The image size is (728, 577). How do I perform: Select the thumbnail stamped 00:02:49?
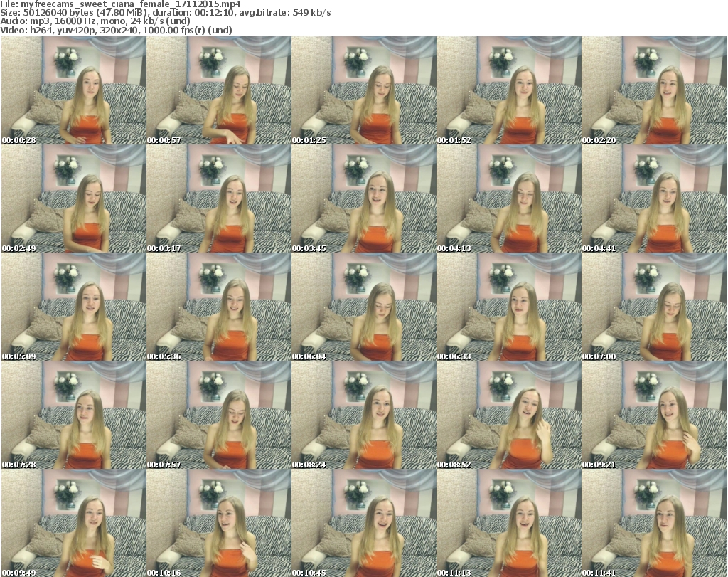tap(74, 198)
